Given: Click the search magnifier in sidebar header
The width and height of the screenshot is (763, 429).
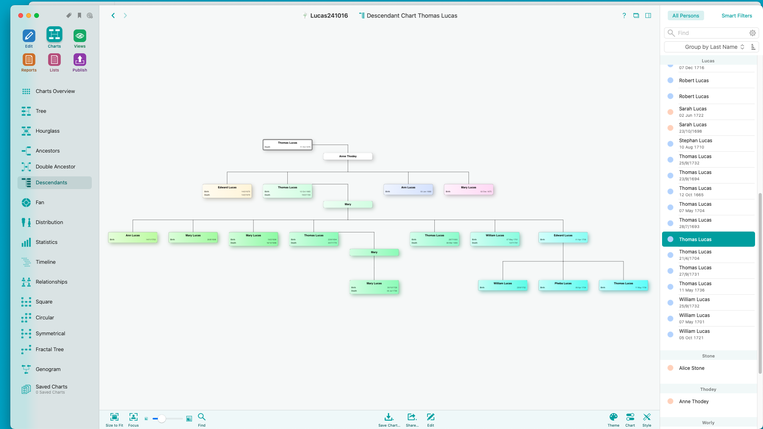Looking at the screenshot, I should (90, 16).
